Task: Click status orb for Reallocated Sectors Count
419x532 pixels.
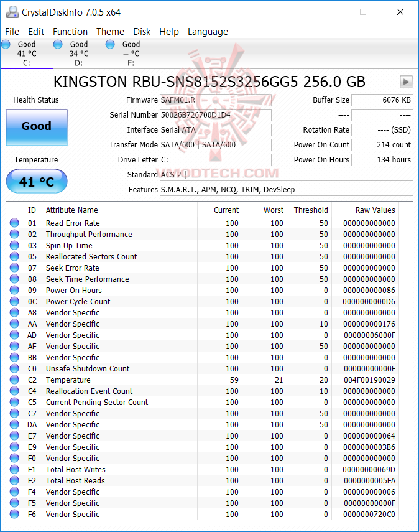Action: click(14, 256)
